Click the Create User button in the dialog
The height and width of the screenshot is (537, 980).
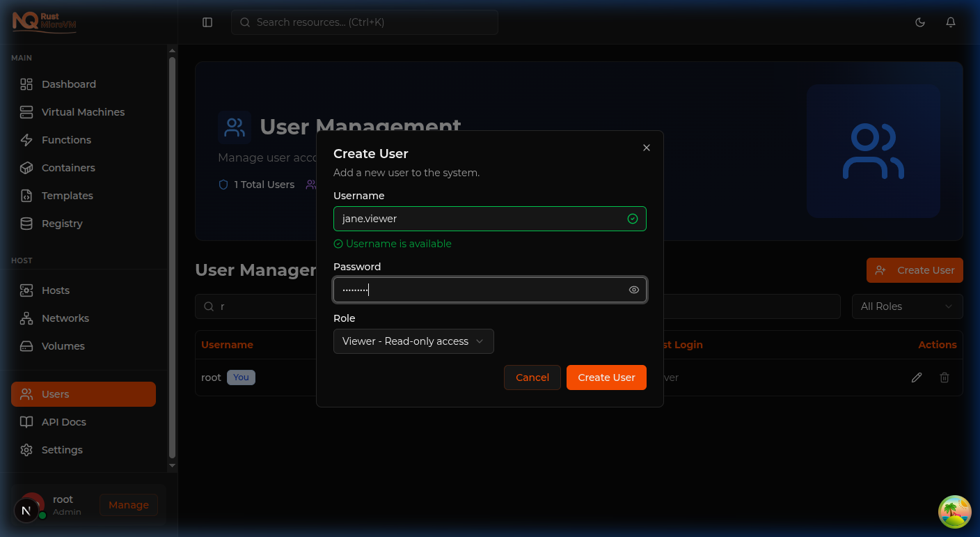[x=606, y=377]
